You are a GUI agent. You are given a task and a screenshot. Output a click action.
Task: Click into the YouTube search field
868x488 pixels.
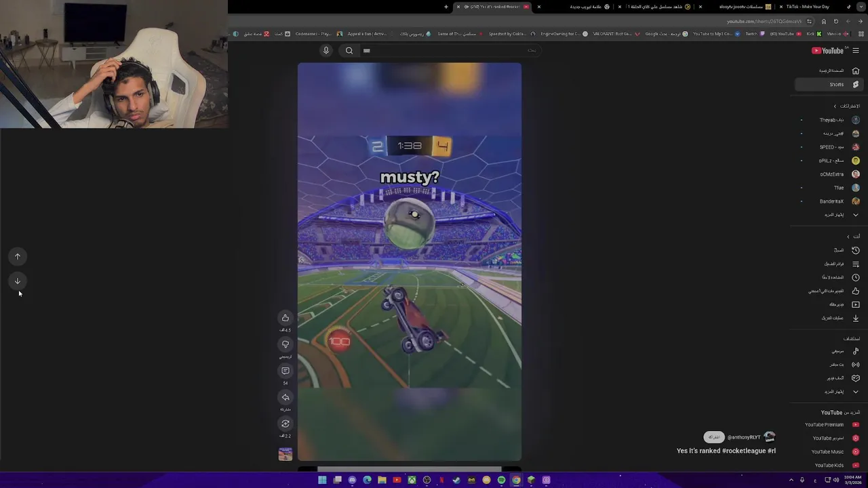coord(450,50)
